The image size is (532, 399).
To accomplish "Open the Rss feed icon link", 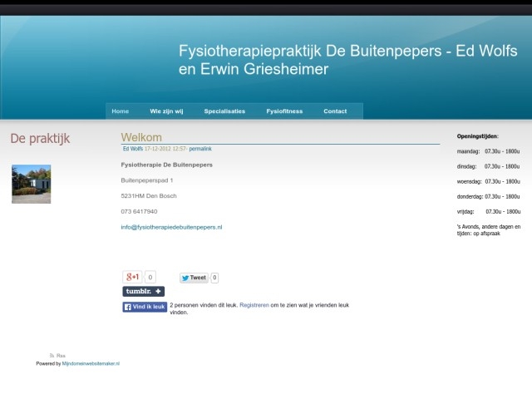I will click(x=57, y=356).
